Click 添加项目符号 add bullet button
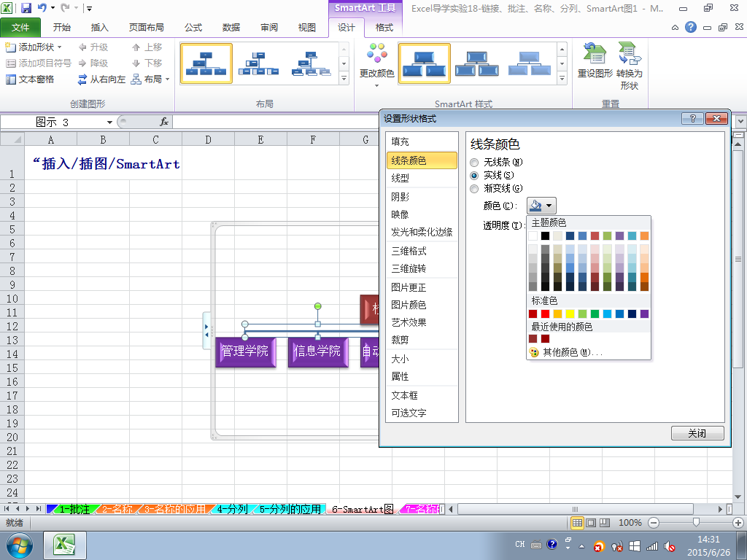The height and width of the screenshot is (560, 747). (38, 63)
